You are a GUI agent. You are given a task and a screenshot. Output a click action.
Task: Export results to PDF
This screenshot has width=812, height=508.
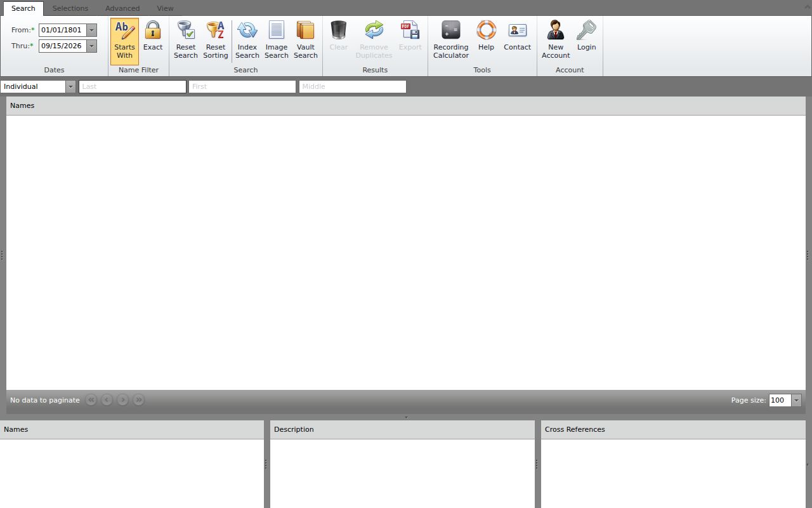pos(410,41)
